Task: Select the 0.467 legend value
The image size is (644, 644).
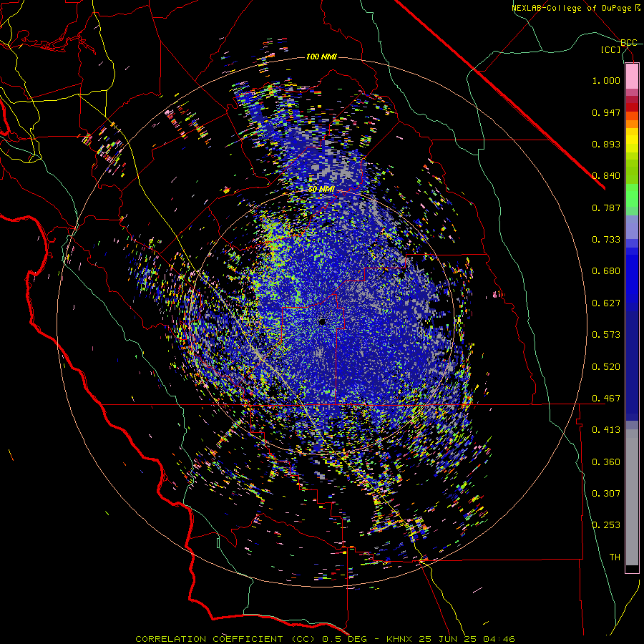Action: click(606, 399)
